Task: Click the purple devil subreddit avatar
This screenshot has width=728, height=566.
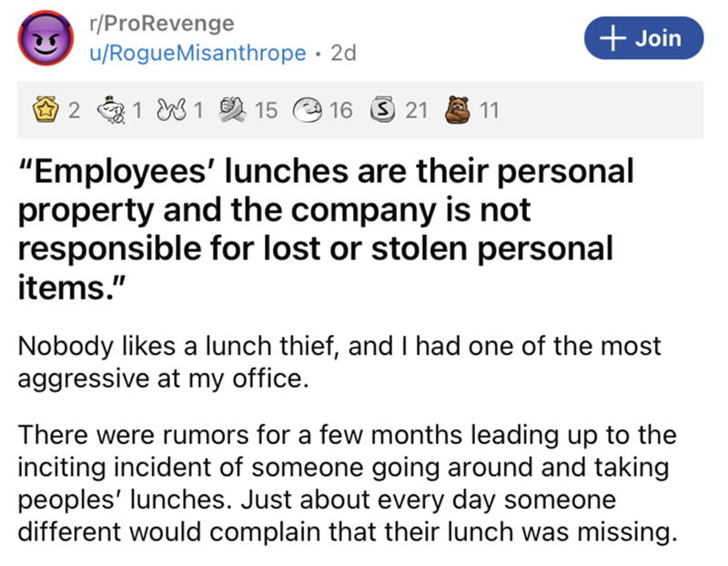Action: pos(42,42)
